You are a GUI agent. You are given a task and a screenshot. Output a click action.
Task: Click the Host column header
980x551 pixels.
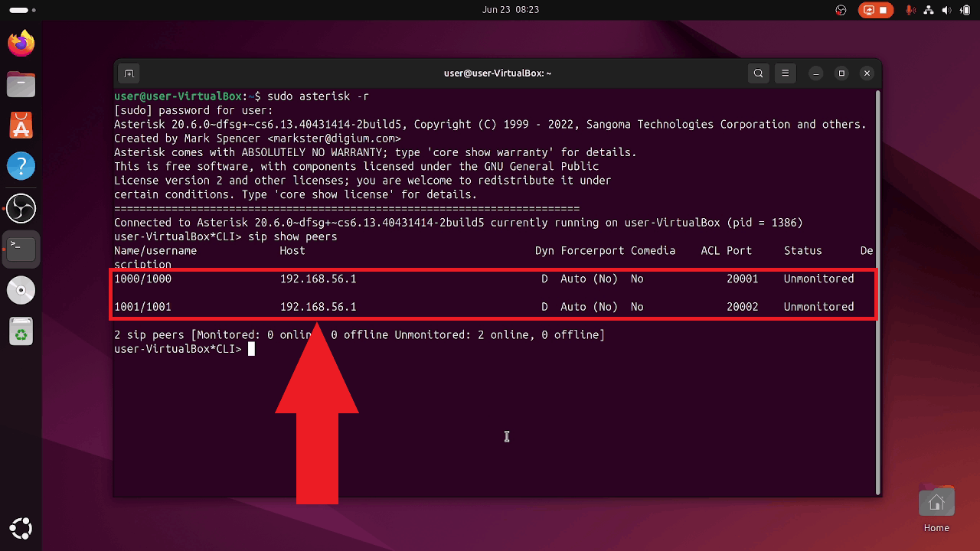point(292,251)
